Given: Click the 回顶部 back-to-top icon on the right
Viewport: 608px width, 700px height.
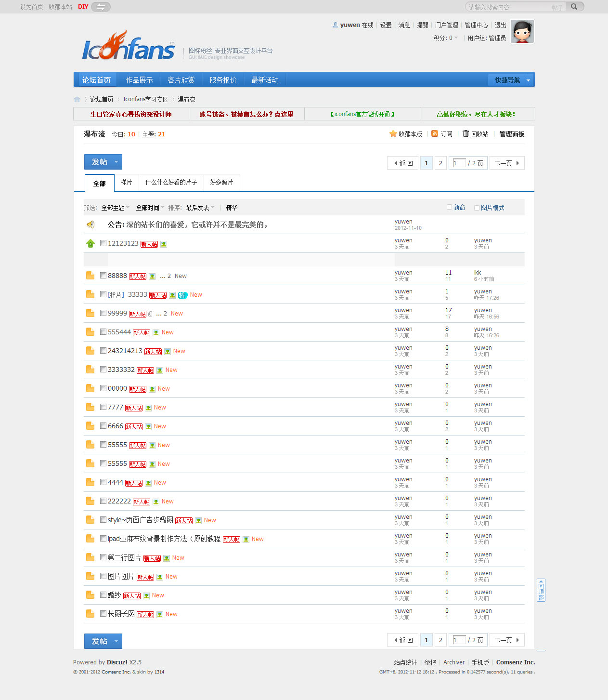Looking at the screenshot, I should [x=541, y=590].
